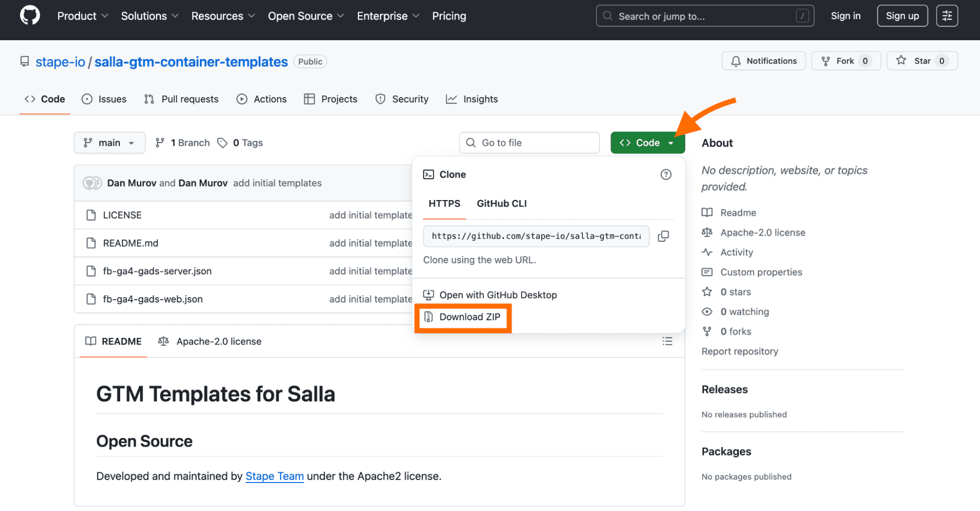Viewport: 980px width, 511px height.
Task: Open the Releases heading link
Action: pyautogui.click(x=725, y=389)
